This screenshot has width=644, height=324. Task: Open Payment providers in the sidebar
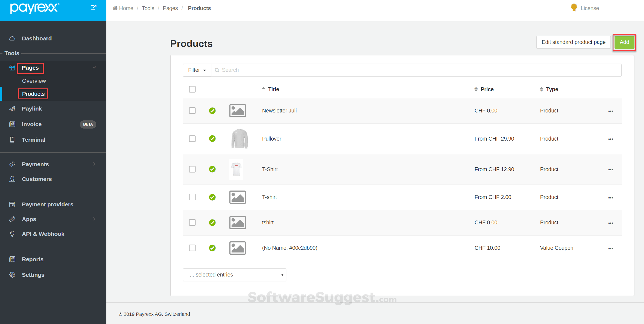[47, 204]
